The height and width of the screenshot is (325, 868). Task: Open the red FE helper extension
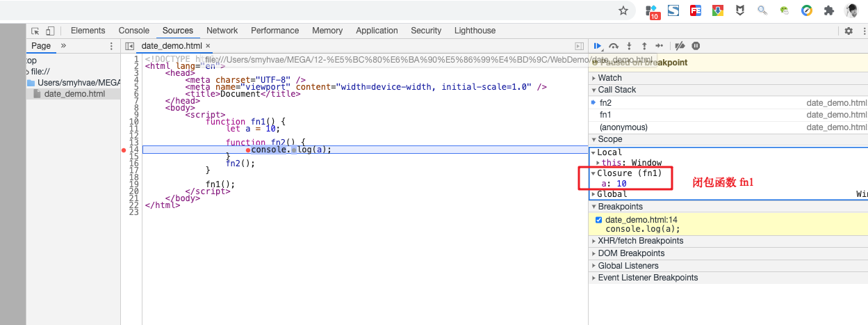click(696, 10)
